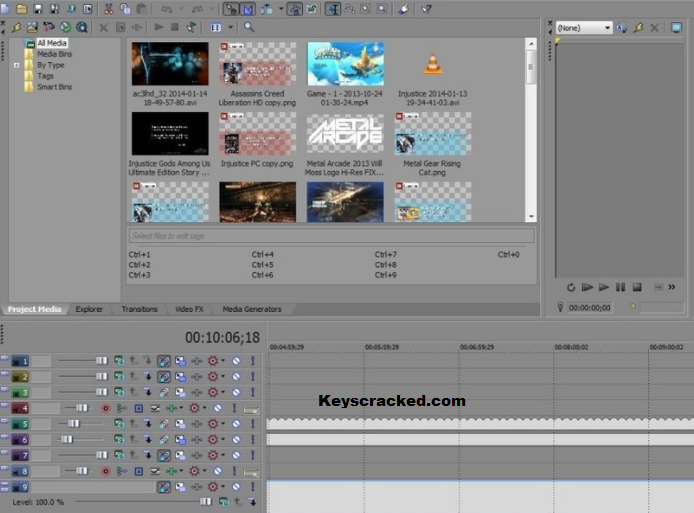The width and height of the screenshot is (694, 513).
Task: Open the Views dropdown arrow
Action: [x=231, y=27]
